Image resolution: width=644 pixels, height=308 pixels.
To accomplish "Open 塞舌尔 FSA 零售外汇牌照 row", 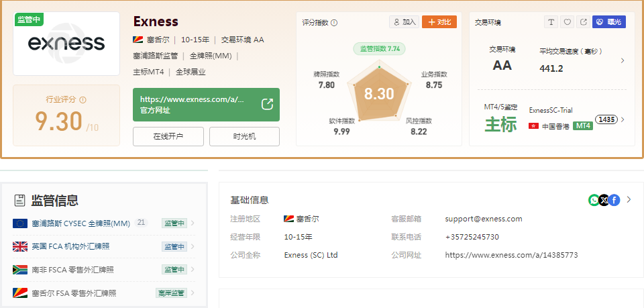I will [x=105, y=293].
